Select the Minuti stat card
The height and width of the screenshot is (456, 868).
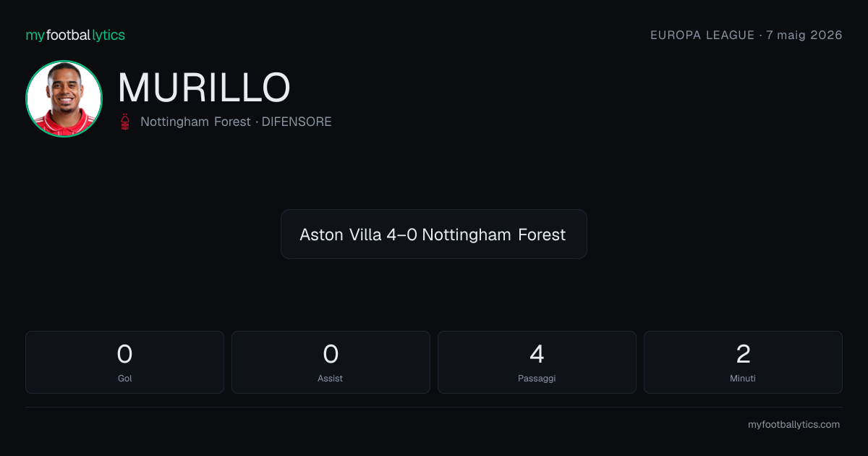point(743,362)
